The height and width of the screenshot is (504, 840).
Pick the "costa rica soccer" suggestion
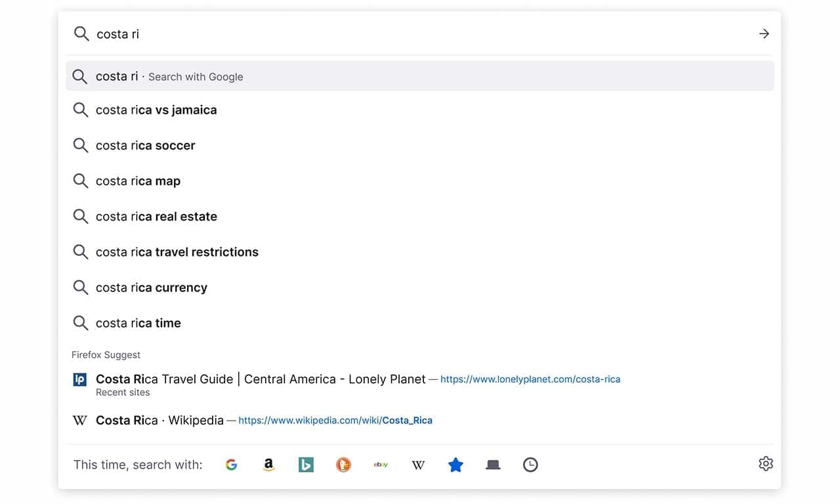146,146
